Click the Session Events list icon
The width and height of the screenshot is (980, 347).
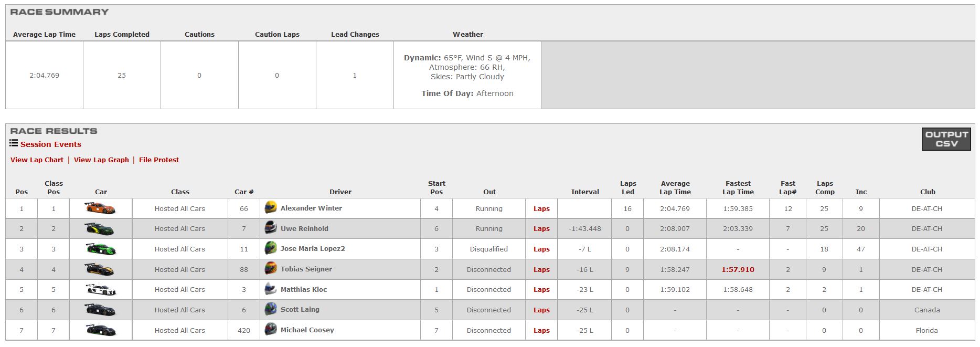pyautogui.click(x=14, y=143)
